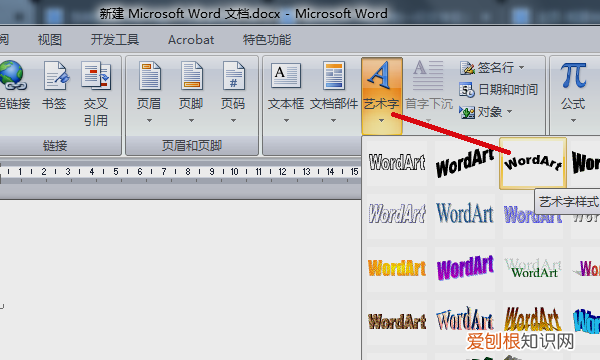Viewport: 600px width, 360px height.
Task: Open the Developer (开发工具) tab
Action: click(115, 40)
